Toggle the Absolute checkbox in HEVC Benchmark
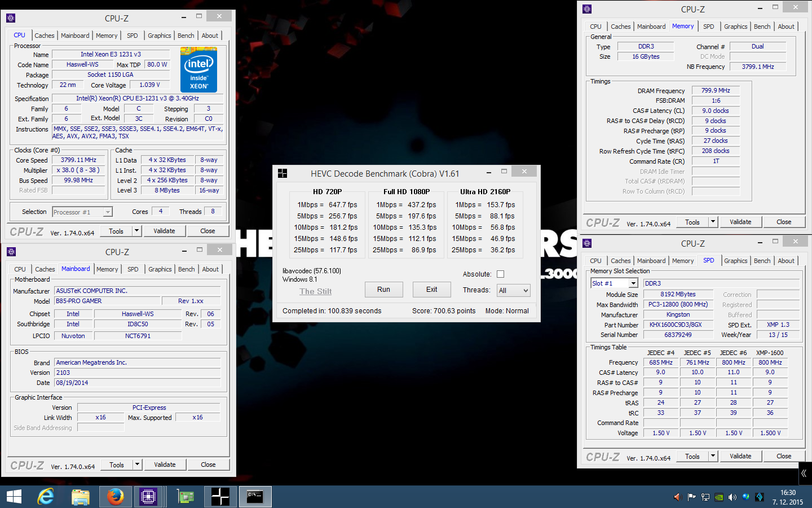 pos(500,274)
